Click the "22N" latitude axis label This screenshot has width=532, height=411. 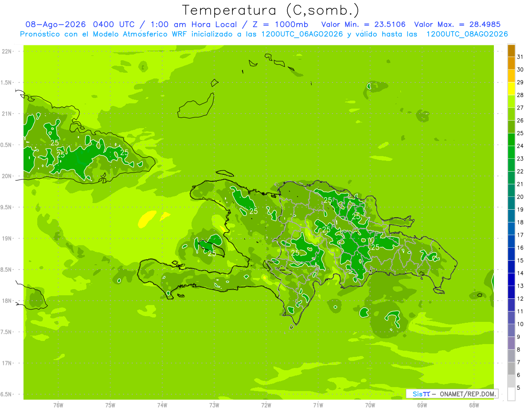[x=6, y=51]
